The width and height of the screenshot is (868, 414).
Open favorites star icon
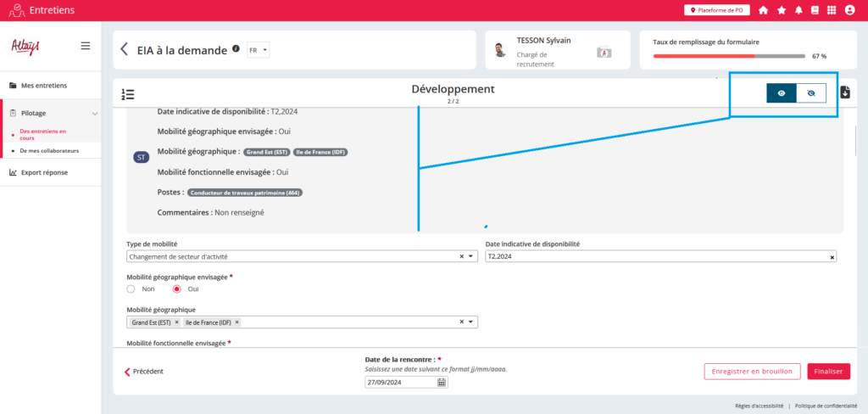coord(781,10)
